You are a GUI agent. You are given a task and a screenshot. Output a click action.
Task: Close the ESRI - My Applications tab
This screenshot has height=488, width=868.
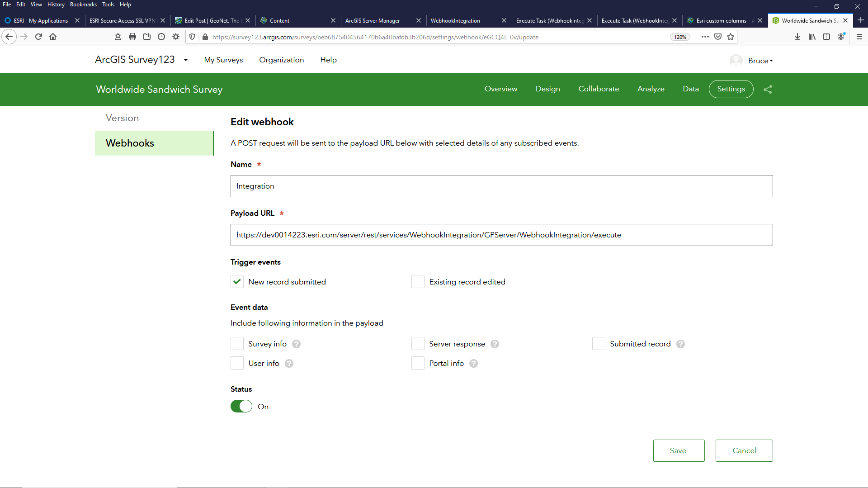pyautogui.click(x=77, y=20)
